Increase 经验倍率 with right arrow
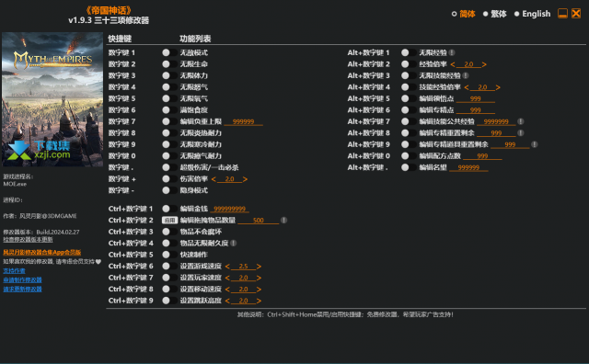The image size is (589, 364). click(x=484, y=64)
